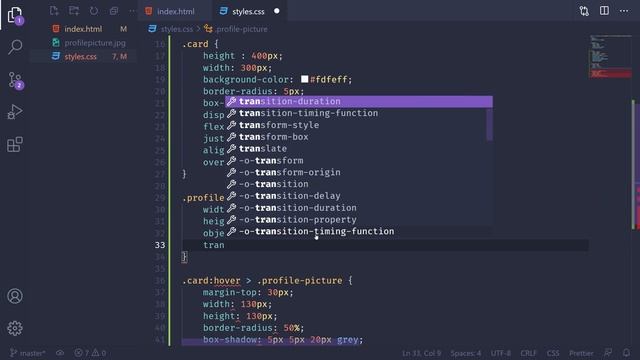Close styles.css tab via unsaved dot
This screenshot has width=640, height=360.
[277, 11]
